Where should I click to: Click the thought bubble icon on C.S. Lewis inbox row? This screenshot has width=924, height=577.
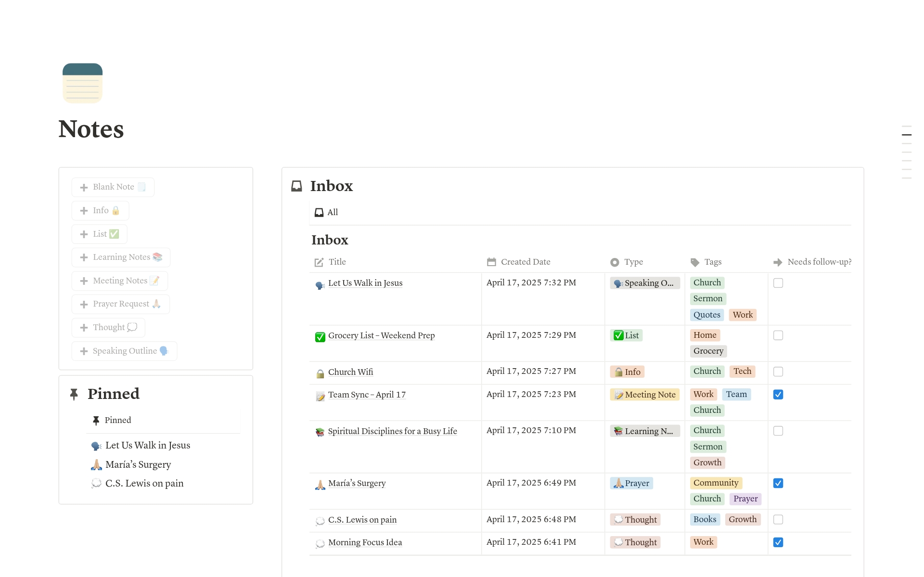pyautogui.click(x=320, y=521)
